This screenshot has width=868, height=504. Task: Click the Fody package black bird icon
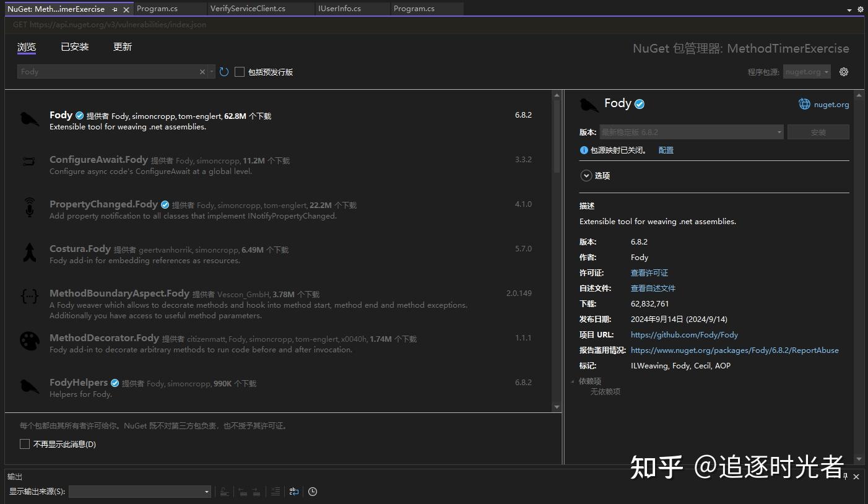pyautogui.click(x=29, y=119)
